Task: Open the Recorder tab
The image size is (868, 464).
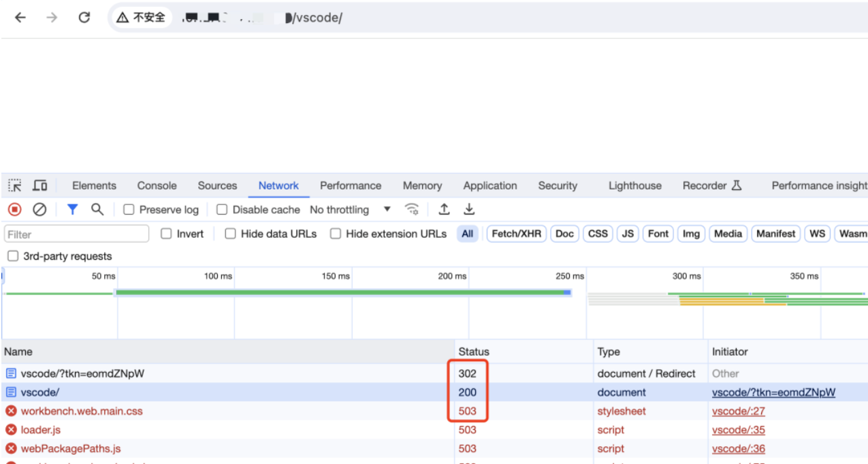Action: click(712, 185)
